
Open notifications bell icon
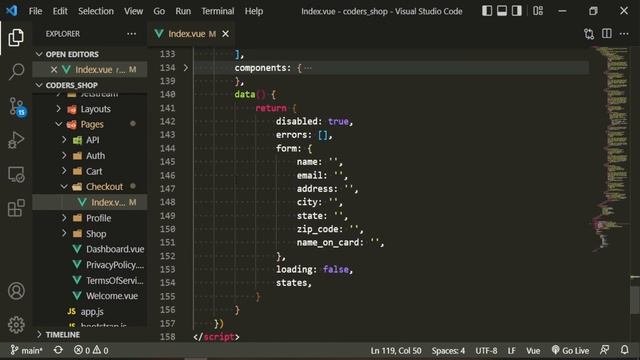[x=624, y=350]
